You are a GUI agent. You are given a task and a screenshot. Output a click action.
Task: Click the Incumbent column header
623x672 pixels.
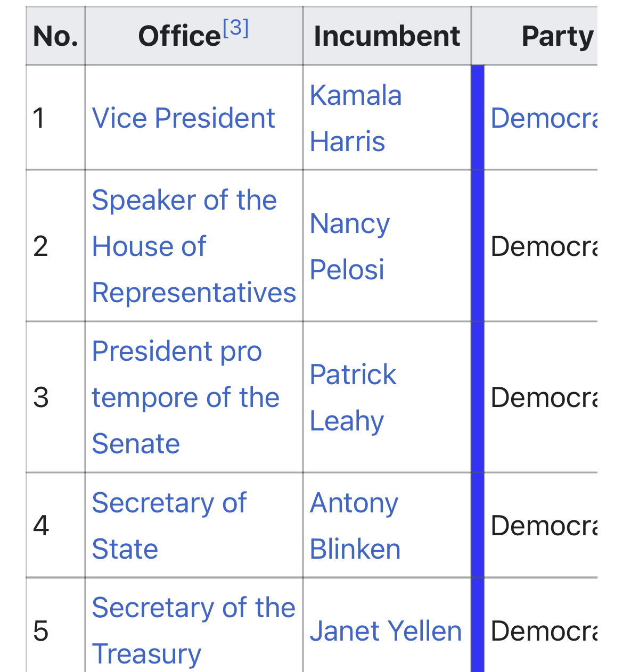[387, 36]
